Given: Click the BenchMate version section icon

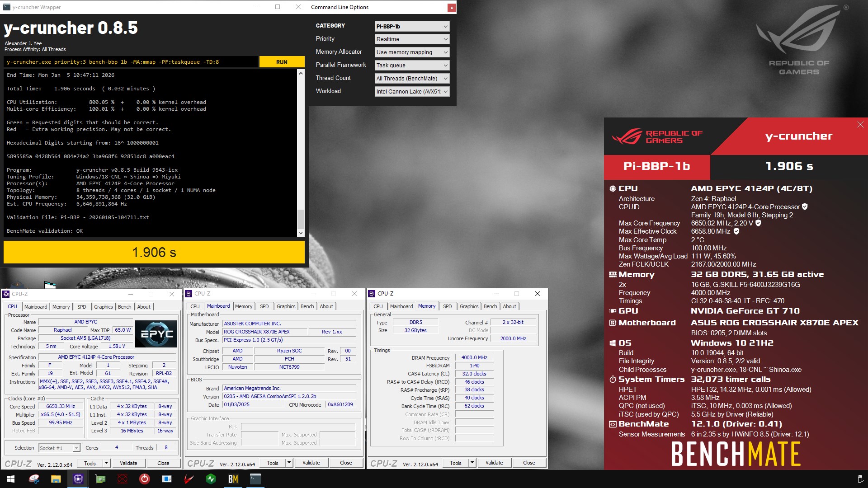Looking at the screenshot, I should coord(613,424).
